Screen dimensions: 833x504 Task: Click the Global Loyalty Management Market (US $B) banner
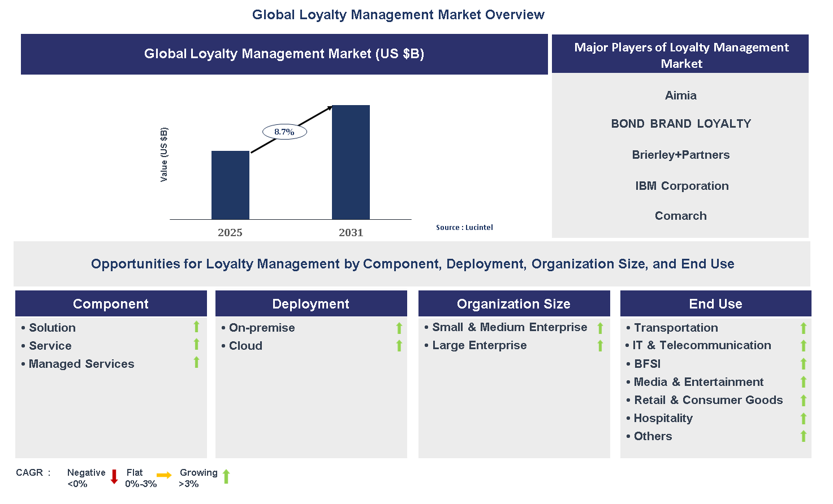tap(284, 54)
